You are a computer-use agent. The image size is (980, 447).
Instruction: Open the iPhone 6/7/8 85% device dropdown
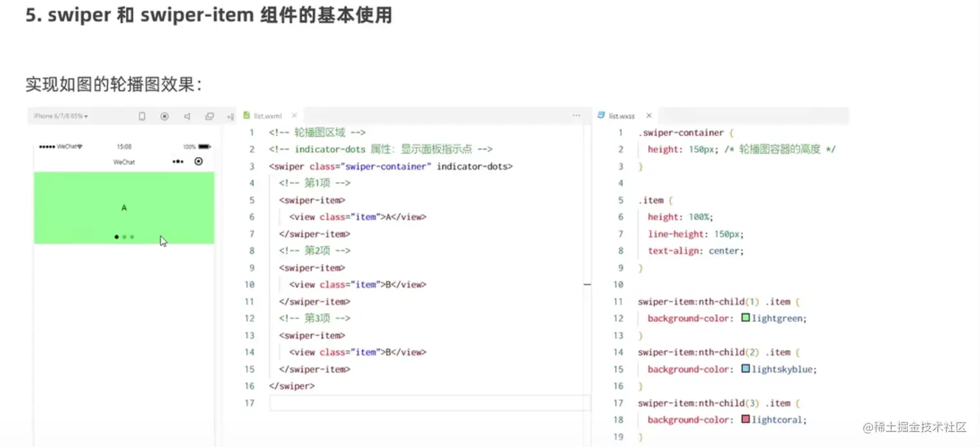point(60,117)
